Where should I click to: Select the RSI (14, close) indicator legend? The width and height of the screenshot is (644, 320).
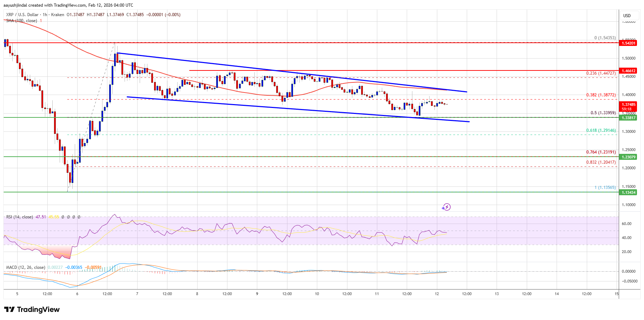(x=20, y=217)
